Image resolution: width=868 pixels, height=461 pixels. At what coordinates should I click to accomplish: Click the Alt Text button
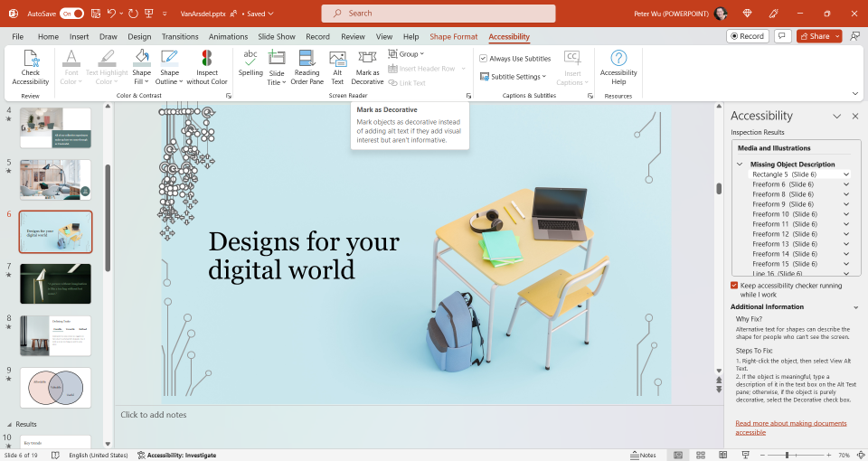(x=337, y=68)
